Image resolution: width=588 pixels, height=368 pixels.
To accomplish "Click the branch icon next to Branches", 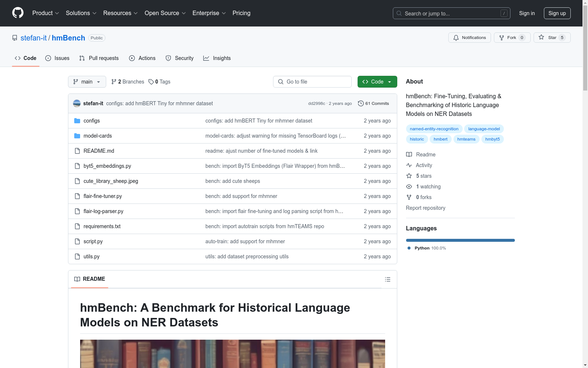I will [114, 82].
